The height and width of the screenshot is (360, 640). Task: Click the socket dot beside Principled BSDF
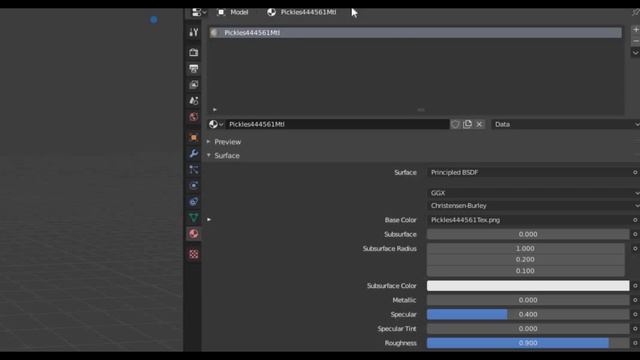pos(635,172)
